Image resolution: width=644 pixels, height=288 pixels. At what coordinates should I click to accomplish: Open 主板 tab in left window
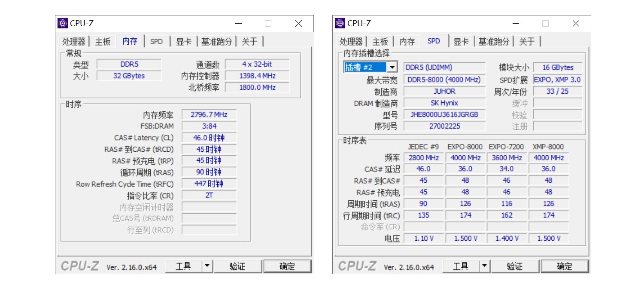tap(103, 41)
